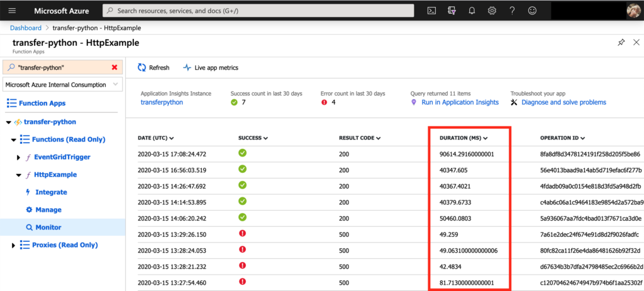Collapse the HttpExample function node

[x=18, y=175]
